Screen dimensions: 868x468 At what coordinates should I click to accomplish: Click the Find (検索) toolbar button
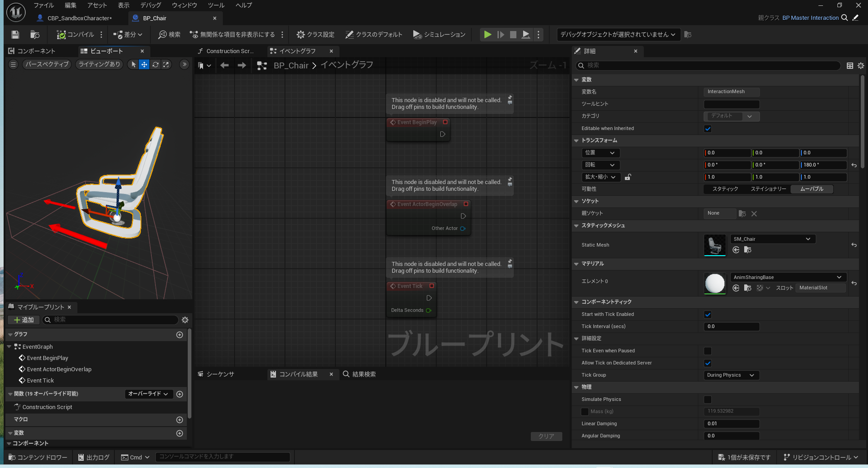[169, 35]
